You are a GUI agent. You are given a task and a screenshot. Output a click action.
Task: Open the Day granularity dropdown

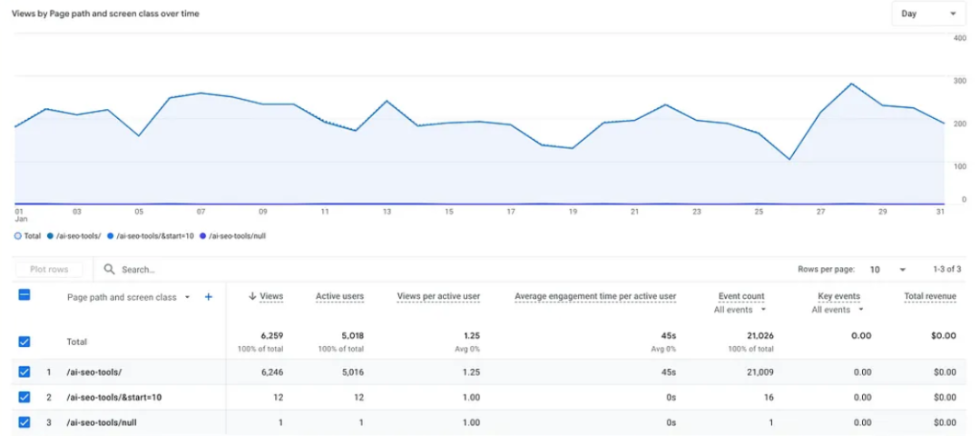tap(927, 14)
